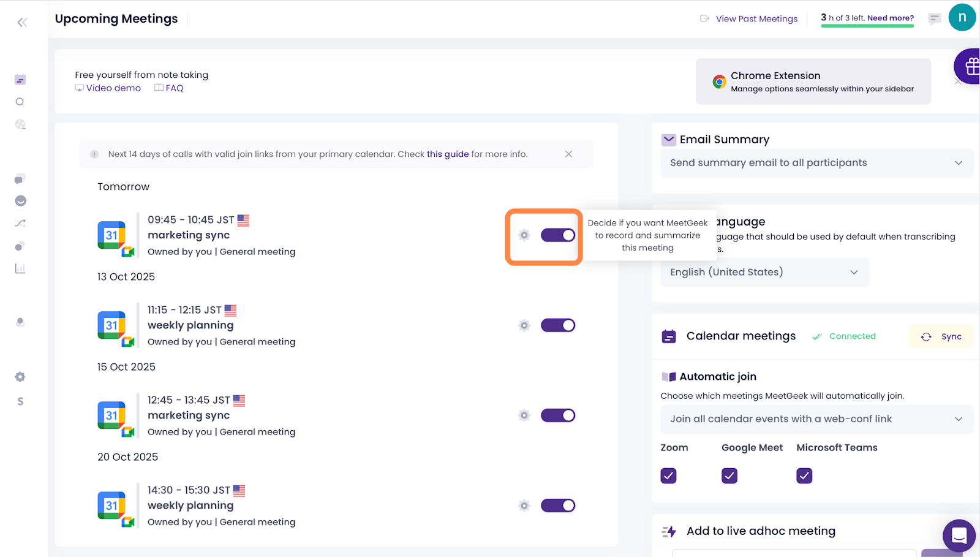980x557 pixels.
Task: Expand the English (United States) language dropdown
Action: tap(764, 272)
